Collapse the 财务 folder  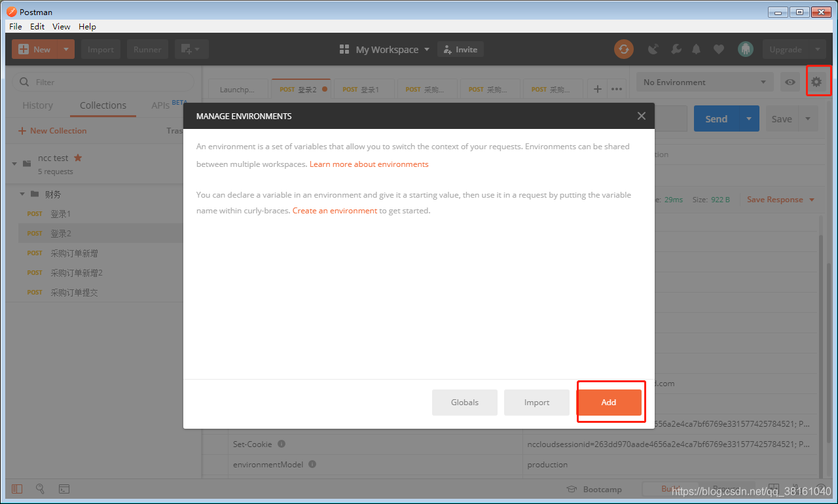point(22,194)
